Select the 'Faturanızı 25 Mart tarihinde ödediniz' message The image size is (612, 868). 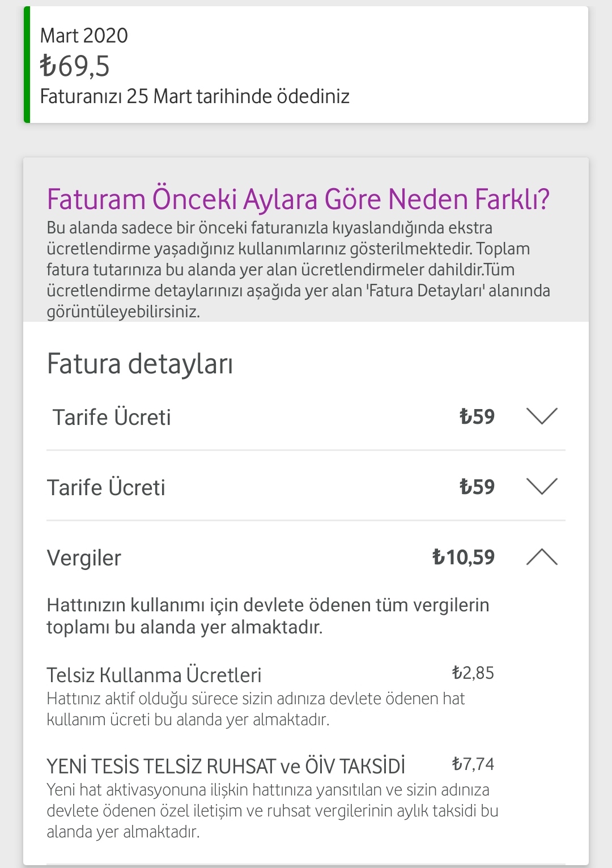[x=194, y=96]
